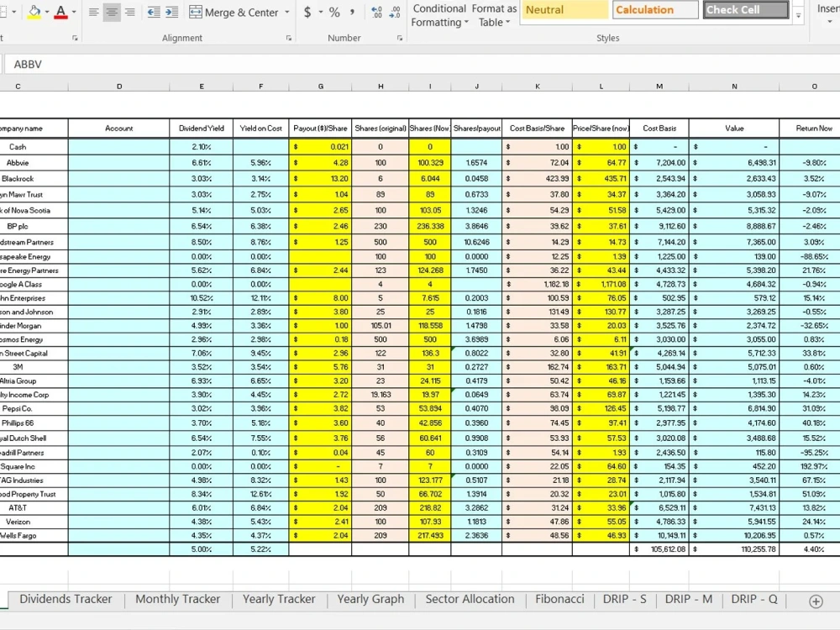
Task: Apply the Accounting dollar format
Action: coord(307,12)
